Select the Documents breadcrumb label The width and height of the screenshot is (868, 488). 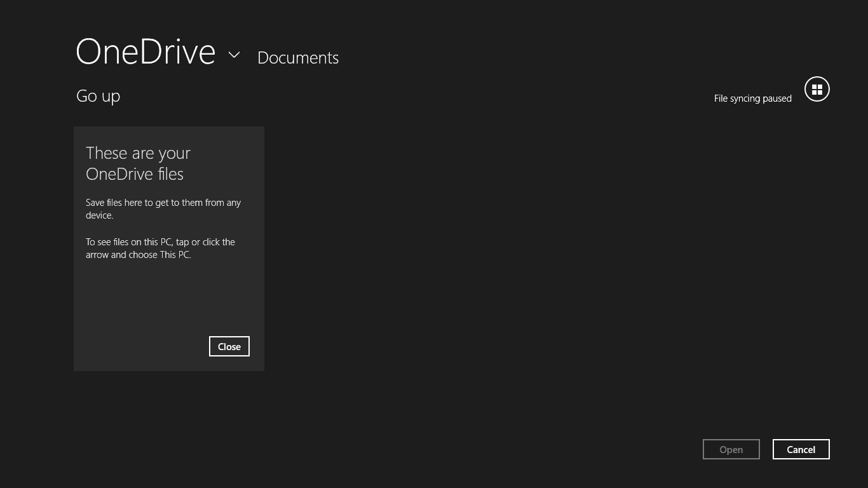click(x=298, y=57)
